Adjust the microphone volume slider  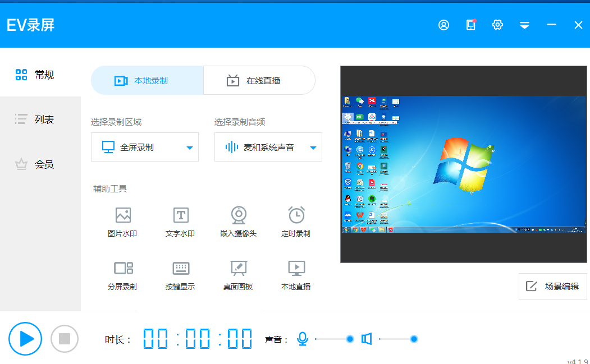334,339
